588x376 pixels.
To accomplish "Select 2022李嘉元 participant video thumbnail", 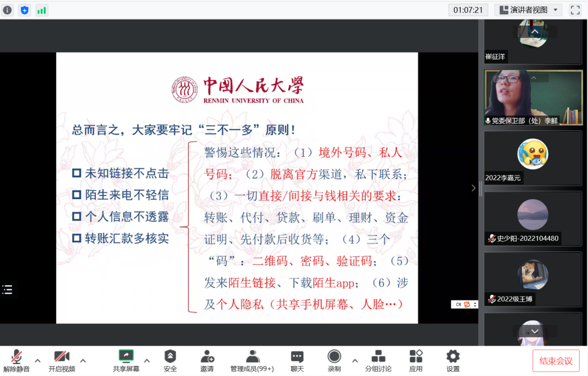I will pos(533,158).
